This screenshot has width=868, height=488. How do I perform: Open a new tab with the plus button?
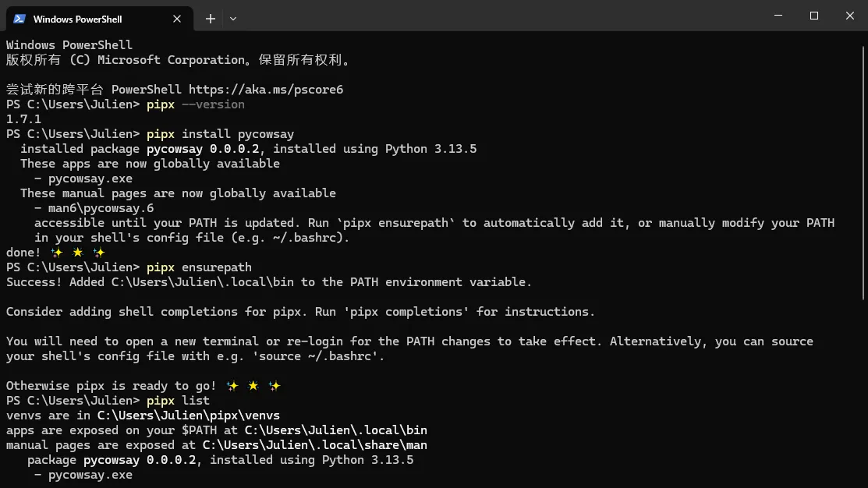click(x=210, y=19)
